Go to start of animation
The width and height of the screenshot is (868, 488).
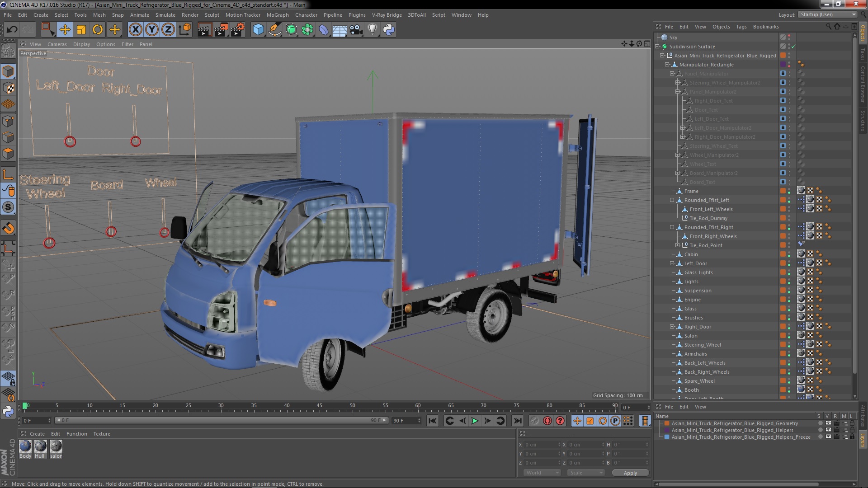click(x=433, y=421)
